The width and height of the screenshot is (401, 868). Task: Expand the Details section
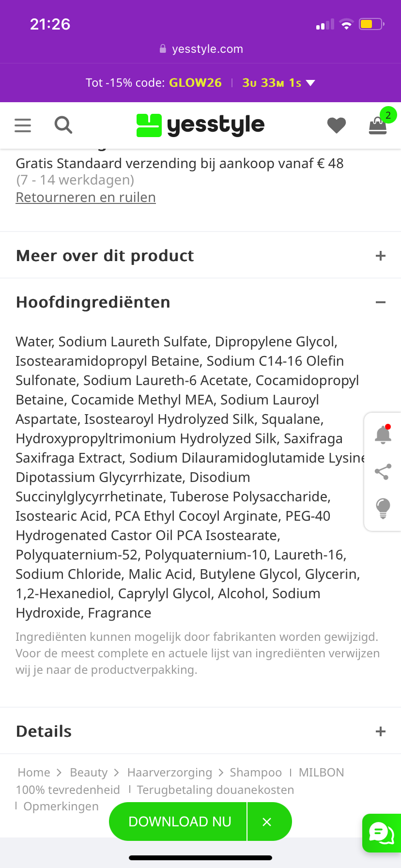click(x=381, y=731)
